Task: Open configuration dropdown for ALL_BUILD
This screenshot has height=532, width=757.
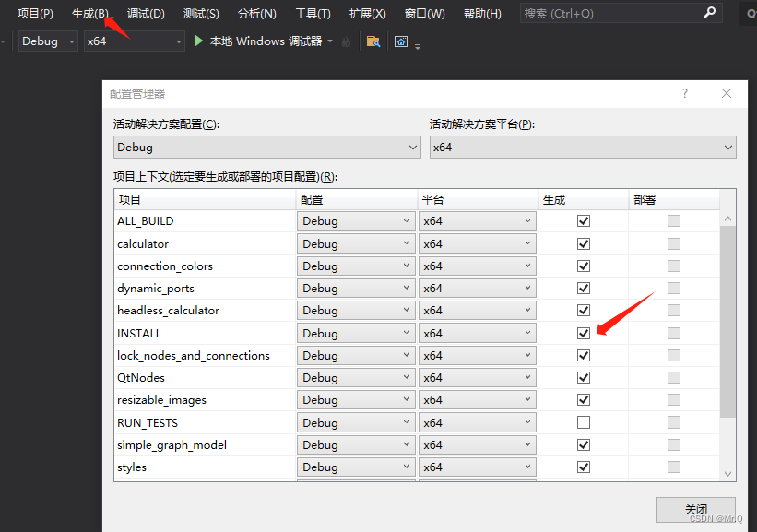Action: (356, 221)
